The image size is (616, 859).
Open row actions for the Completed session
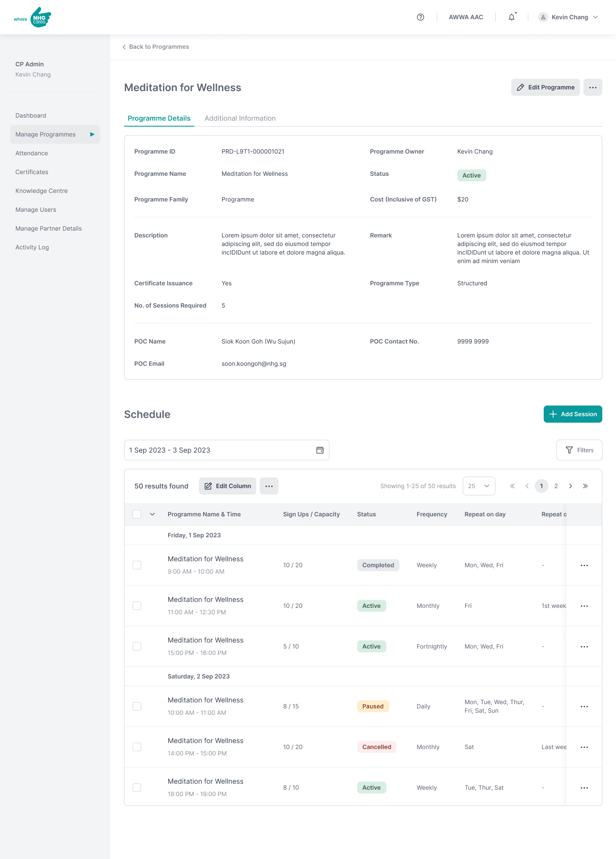(584, 565)
